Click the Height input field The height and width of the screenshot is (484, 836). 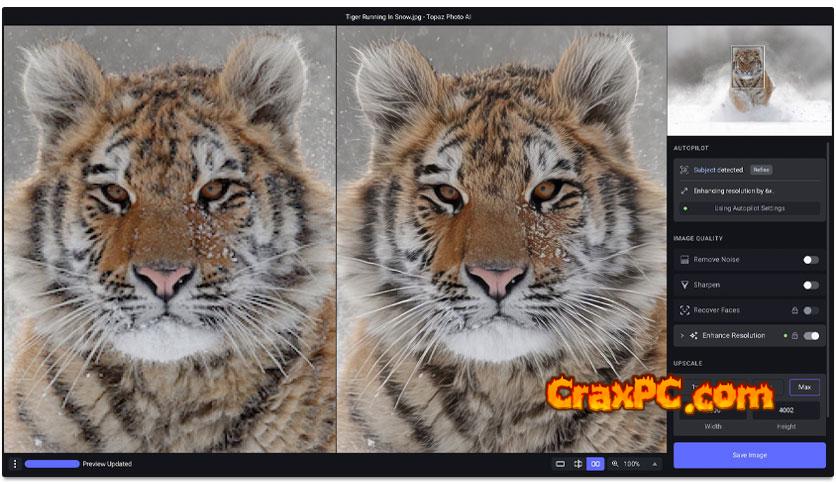pyautogui.click(x=786, y=410)
